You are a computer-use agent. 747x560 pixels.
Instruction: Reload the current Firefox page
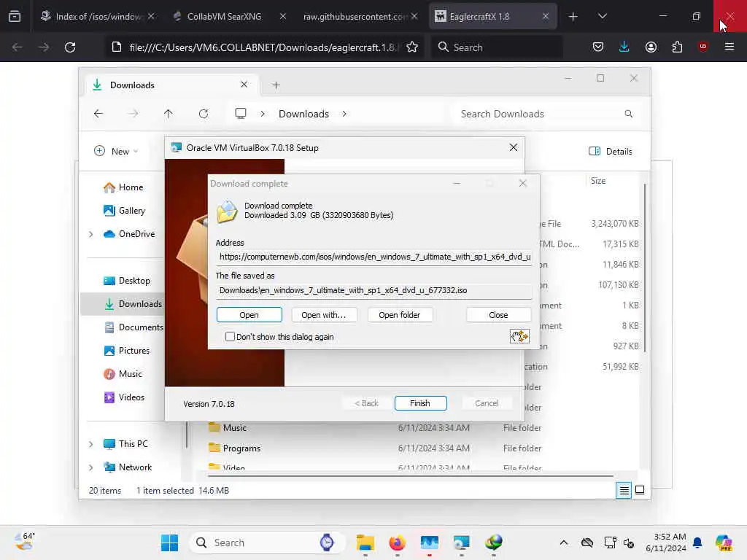[x=70, y=47]
